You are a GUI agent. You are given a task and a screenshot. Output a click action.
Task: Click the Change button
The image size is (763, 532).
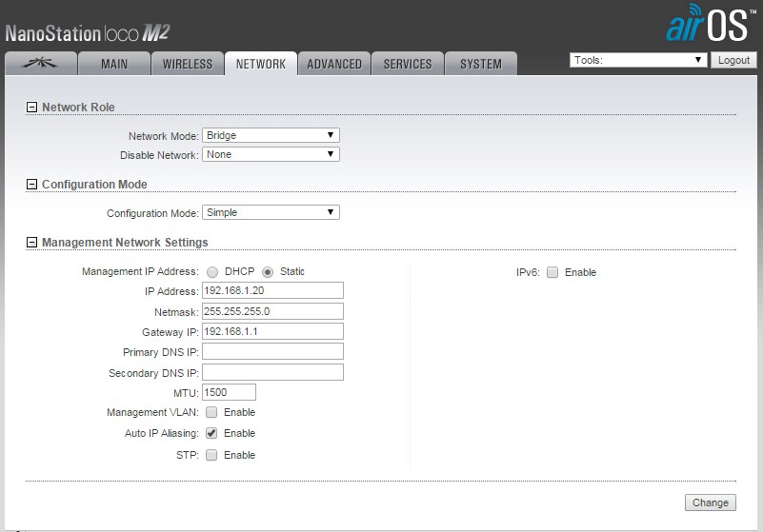point(711,502)
